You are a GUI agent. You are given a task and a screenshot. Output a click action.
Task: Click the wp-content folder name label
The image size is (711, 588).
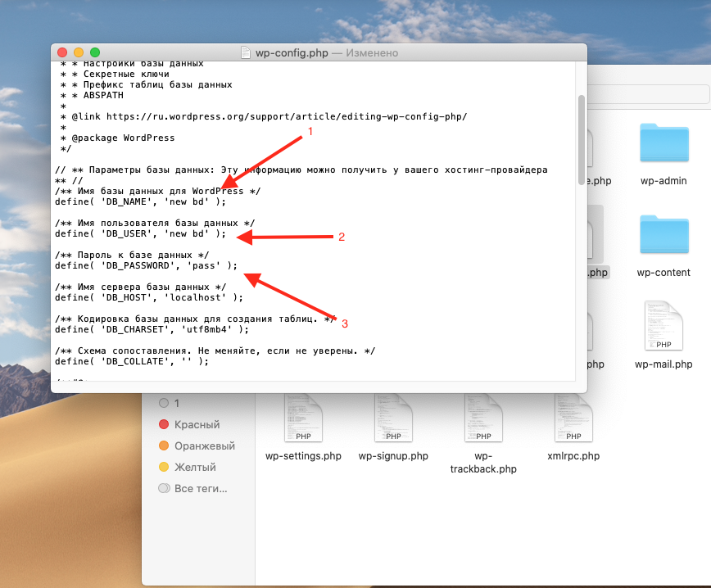(663, 273)
